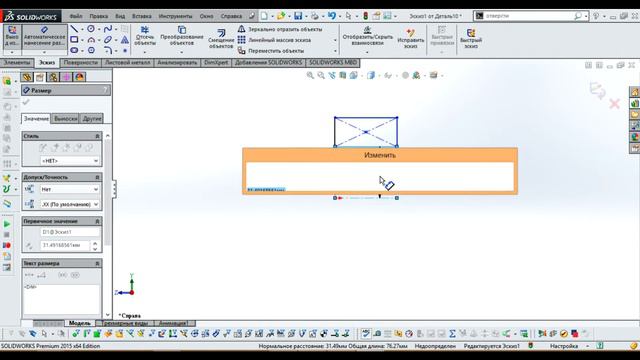Click Линейный массив эскиза
The image size is (640, 360).
(274, 40)
